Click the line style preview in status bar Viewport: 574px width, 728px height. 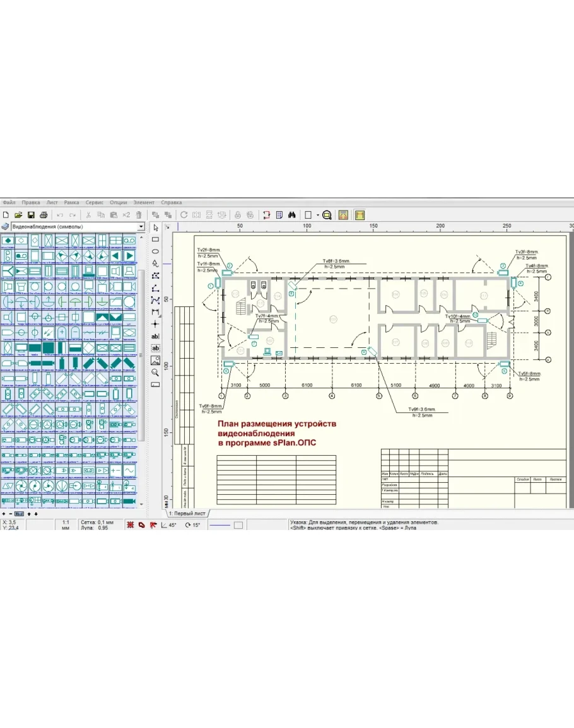click(x=220, y=525)
